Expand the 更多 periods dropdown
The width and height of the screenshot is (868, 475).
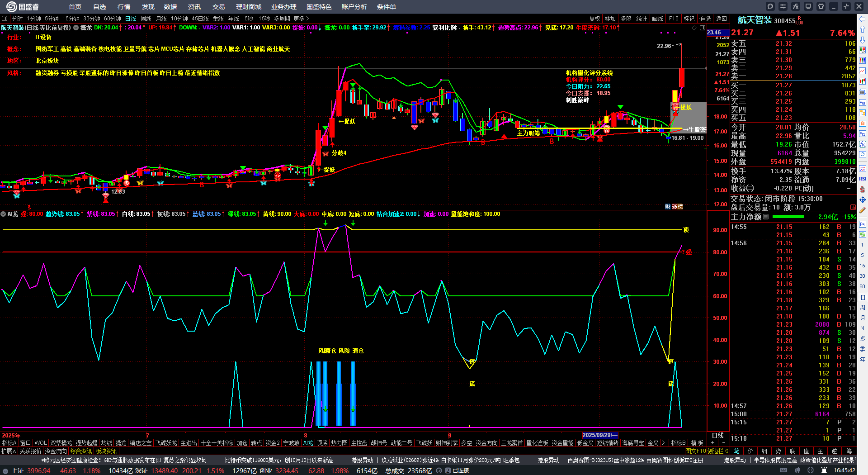[301, 19]
